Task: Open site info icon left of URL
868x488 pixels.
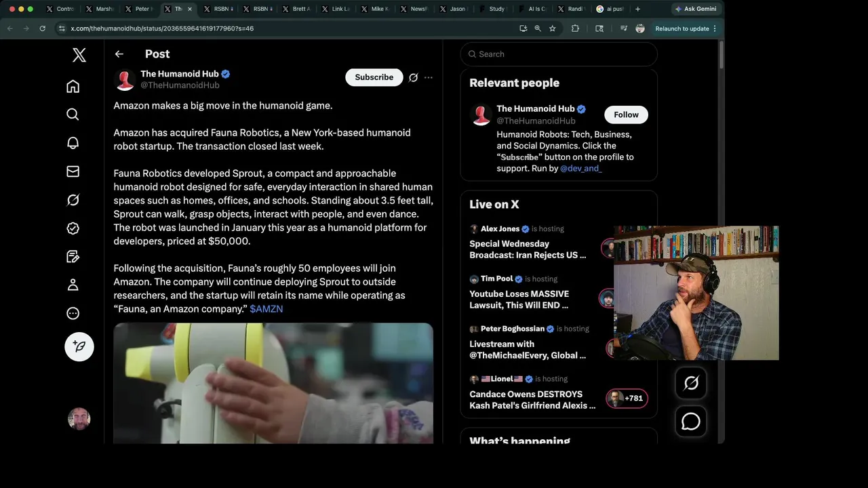Action: (62, 28)
